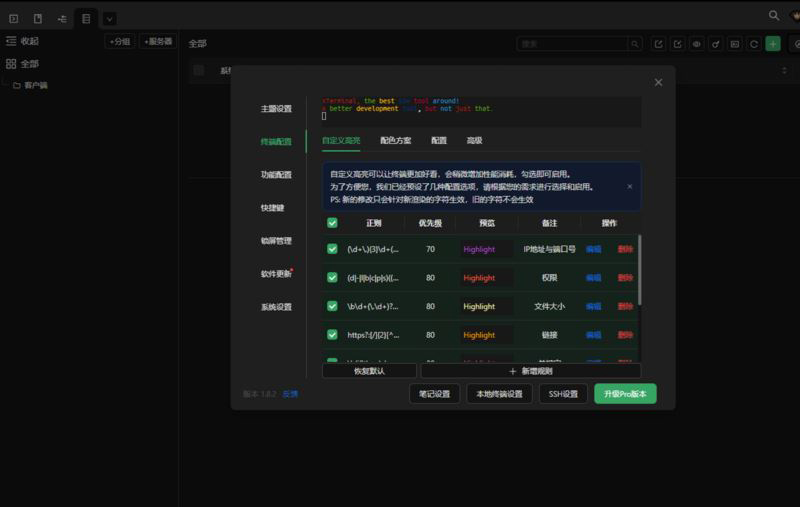Click the sort arrows at list header right
The width and height of the screenshot is (800, 507).
pos(783,71)
